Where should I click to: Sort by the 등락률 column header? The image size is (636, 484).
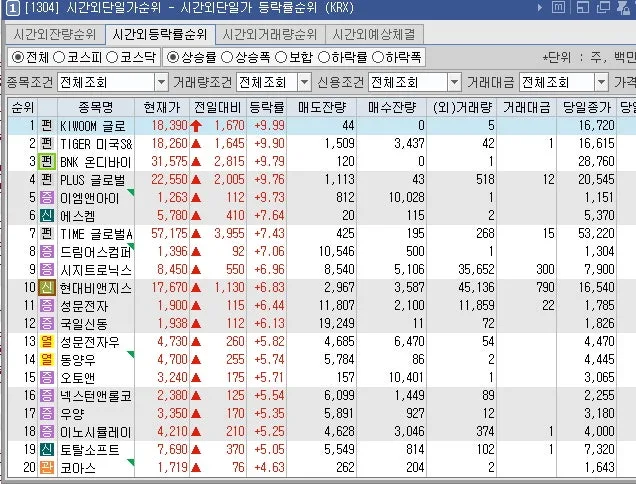266,108
